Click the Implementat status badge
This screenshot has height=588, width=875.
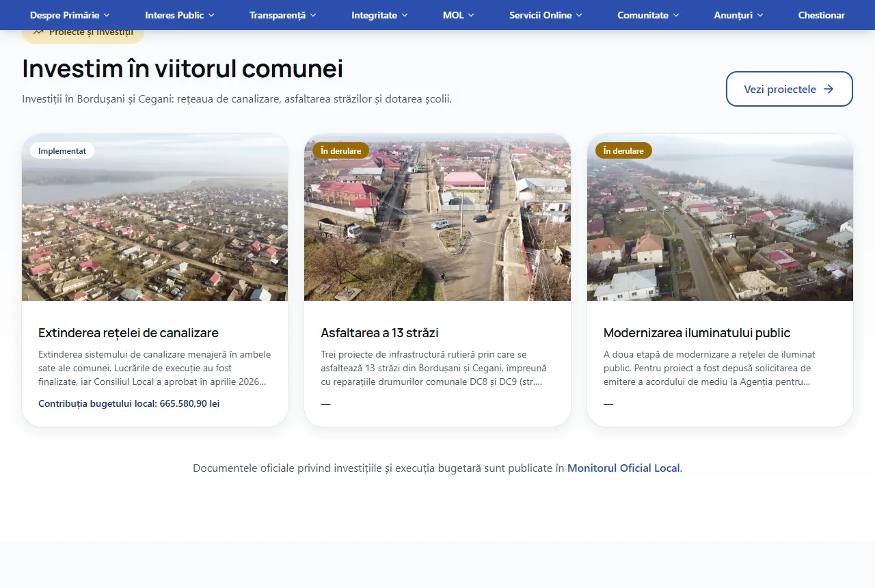62,150
